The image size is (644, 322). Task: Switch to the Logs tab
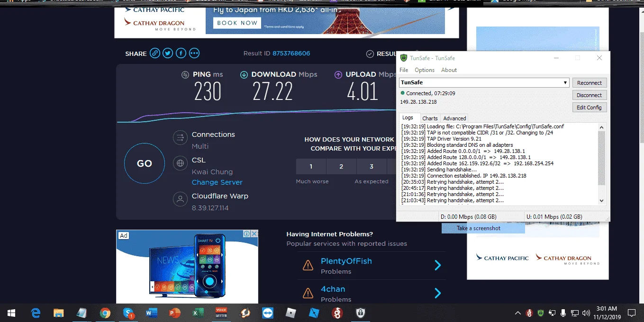pyautogui.click(x=408, y=118)
